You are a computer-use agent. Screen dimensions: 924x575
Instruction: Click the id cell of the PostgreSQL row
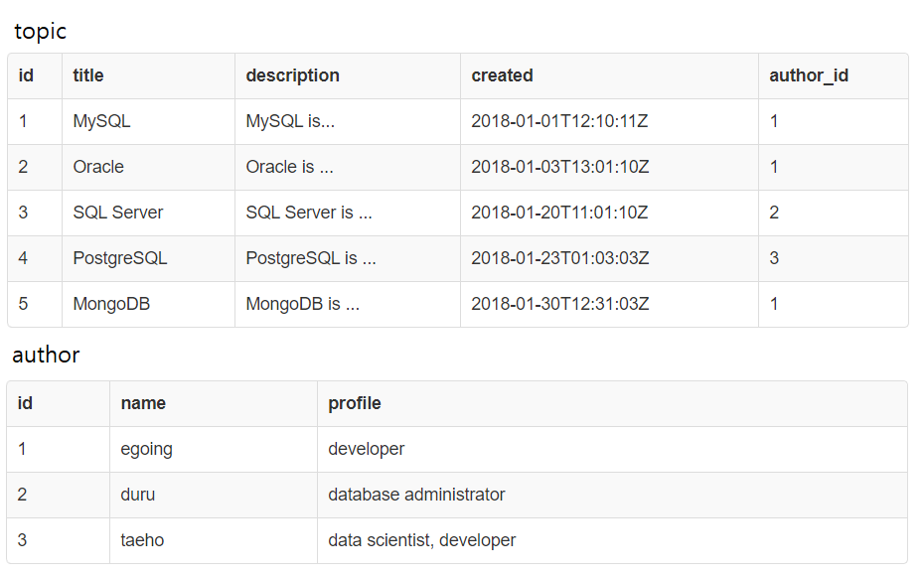[35, 258]
